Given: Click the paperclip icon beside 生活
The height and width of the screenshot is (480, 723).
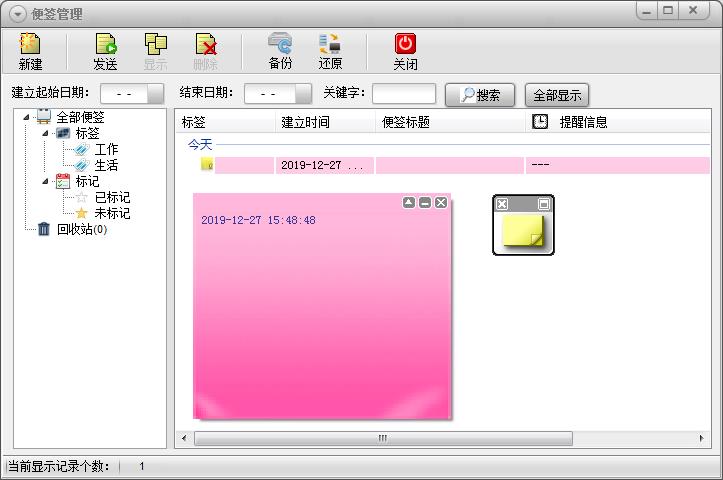Looking at the screenshot, I should (82, 165).
